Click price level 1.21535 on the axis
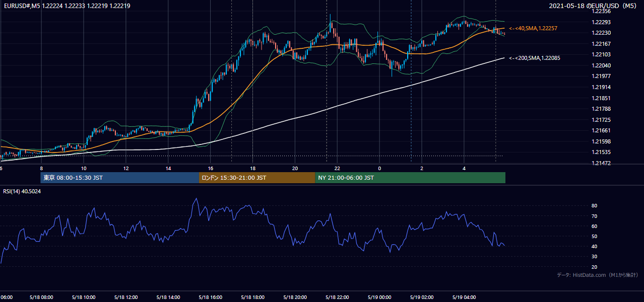 (601, 152)
